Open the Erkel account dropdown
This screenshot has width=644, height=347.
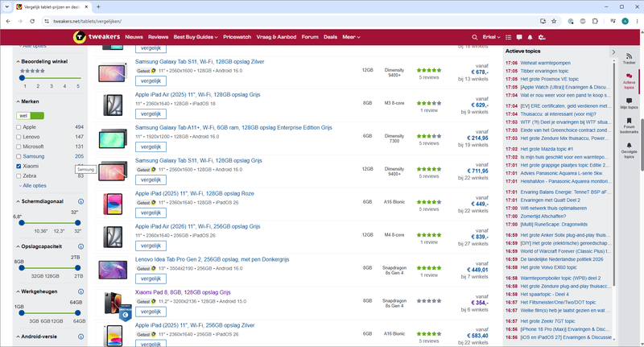491,37
